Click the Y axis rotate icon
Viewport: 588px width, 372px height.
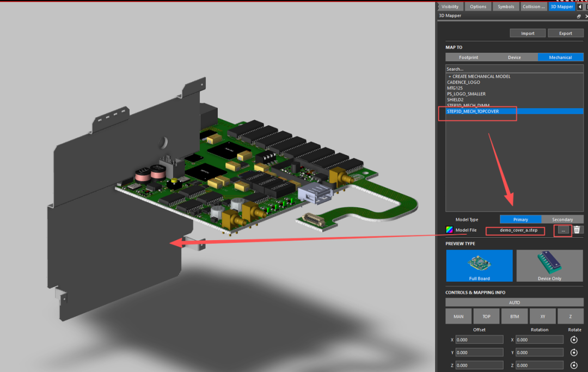click(574, 352)
